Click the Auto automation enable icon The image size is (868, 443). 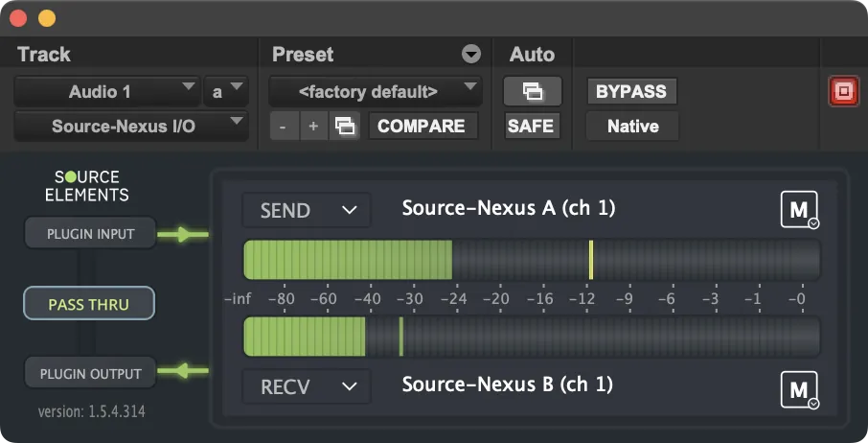[x=533, y=91]
